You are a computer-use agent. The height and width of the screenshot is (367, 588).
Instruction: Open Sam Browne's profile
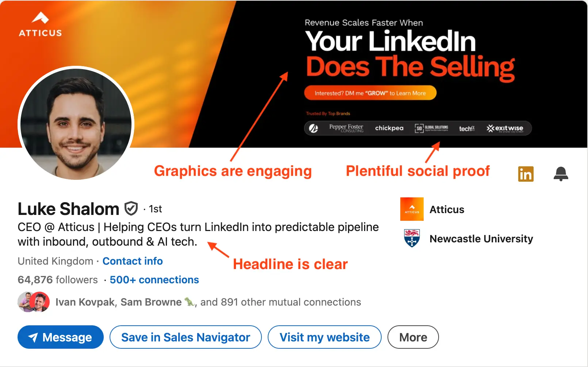pos(150,302)
